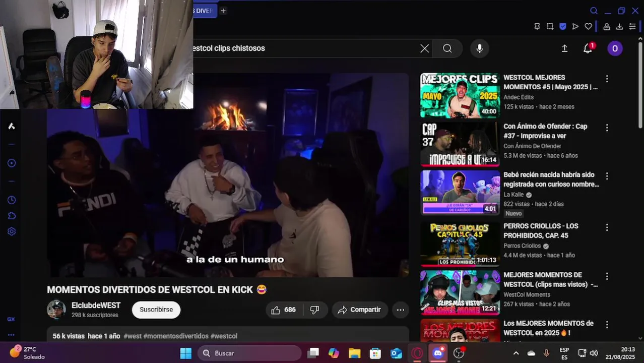This screenshot has height=363, width=644.
Task: Select the active DIVER browser tab
Action: tap(205, 11)
